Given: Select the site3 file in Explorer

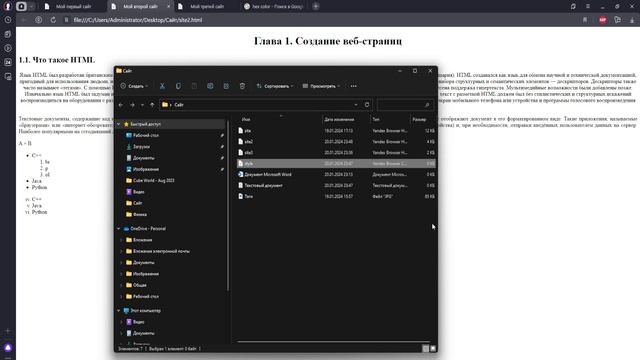Looking at the screenshot, I should pyautogui.click(x=336, y=153).
